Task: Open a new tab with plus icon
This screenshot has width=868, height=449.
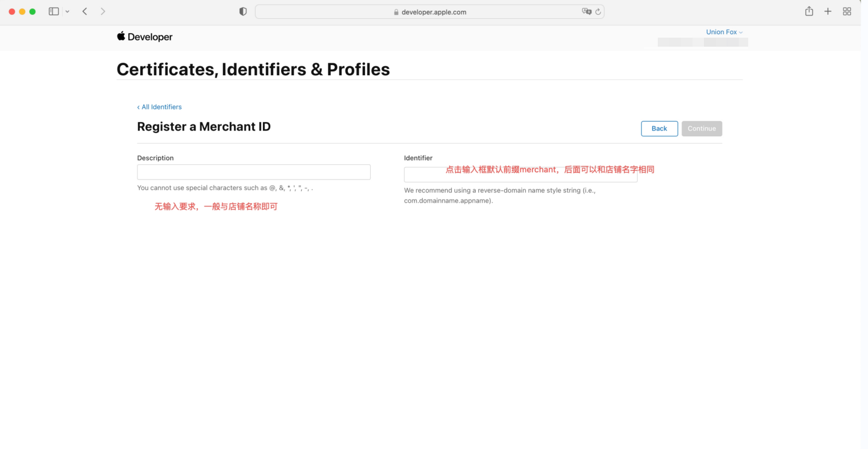Action: (x=828, y=11)
